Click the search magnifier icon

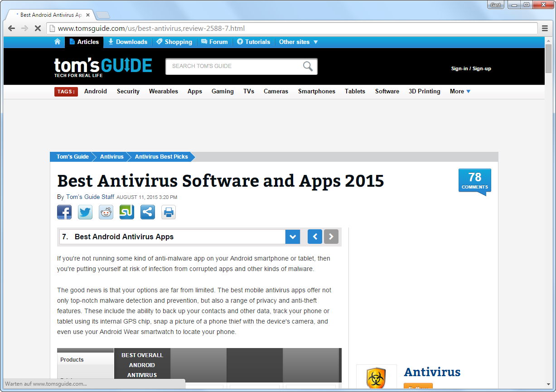[308, 67]
